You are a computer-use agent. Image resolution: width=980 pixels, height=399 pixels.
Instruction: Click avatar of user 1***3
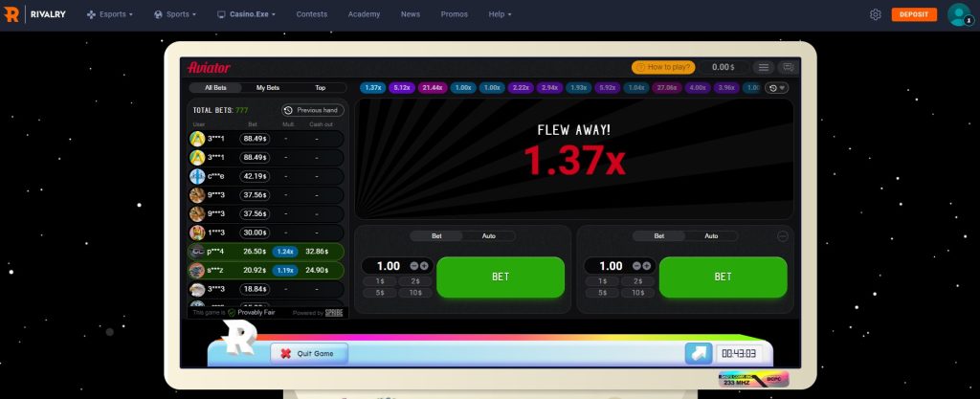click(197, 233)
